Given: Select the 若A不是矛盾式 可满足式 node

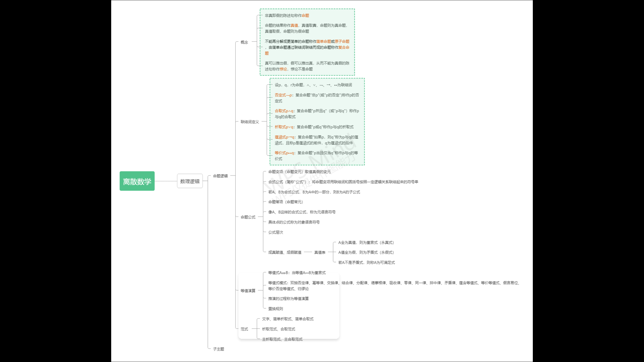Looking at the screenshot, I should [366, 263].
